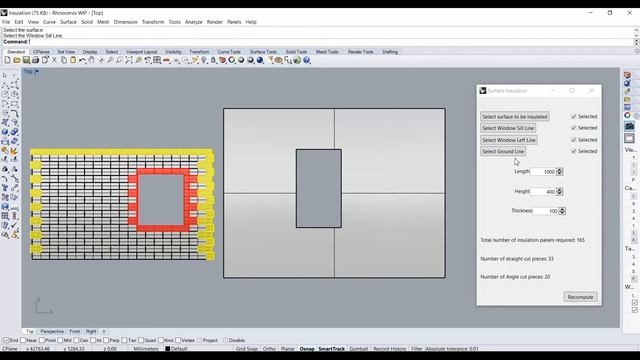Image resolution: width=640 pixels, height=360 pixels.
Task: Click the Recompute button
Action: 580,297
